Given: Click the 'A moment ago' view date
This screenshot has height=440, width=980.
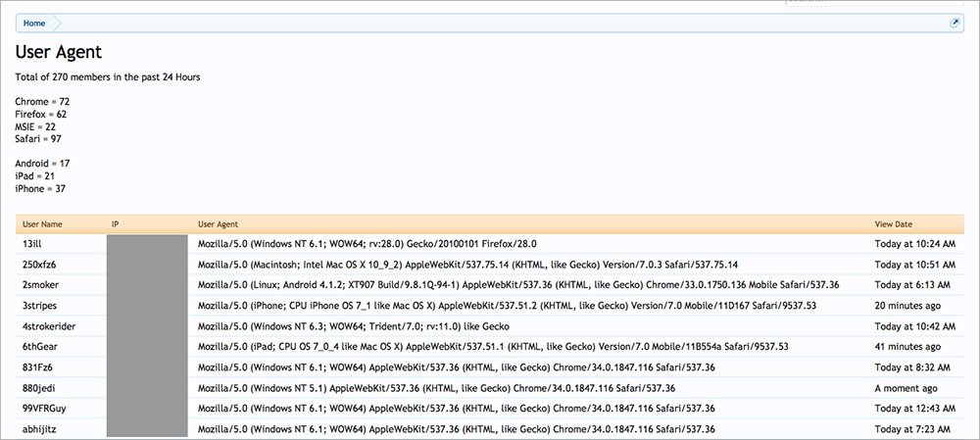Looking at the screenshot, I should (x=908, y=387).
